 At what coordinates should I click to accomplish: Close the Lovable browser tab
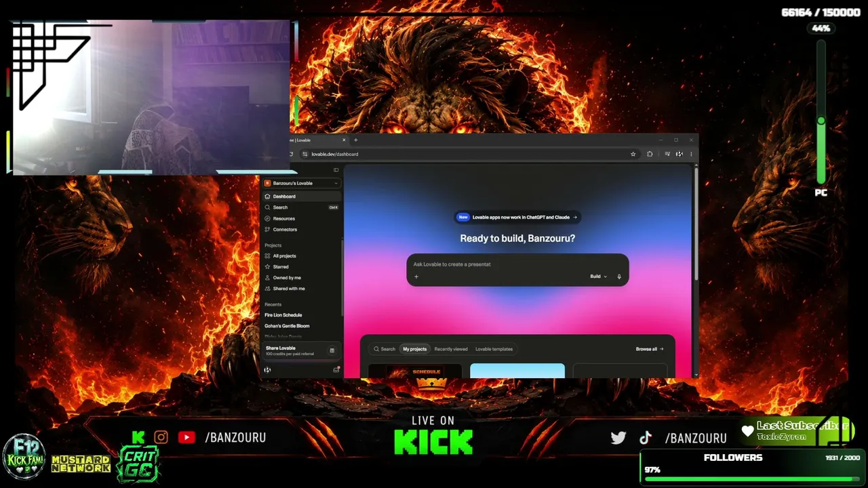pyautogui.click(x=344, y=140)
